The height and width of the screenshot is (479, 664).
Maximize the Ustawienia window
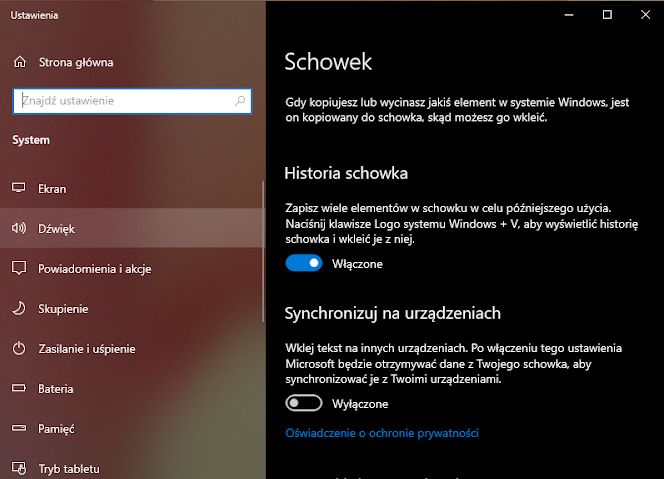[607, 15]
